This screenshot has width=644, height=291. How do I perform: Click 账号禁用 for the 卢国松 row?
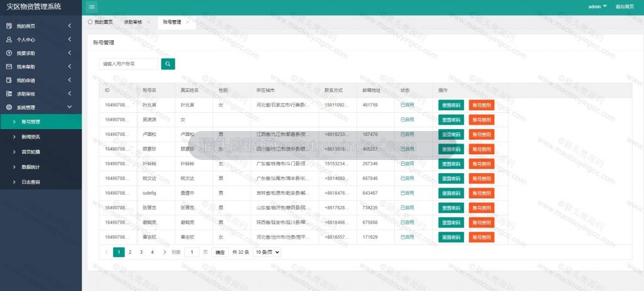coord(481,135)
